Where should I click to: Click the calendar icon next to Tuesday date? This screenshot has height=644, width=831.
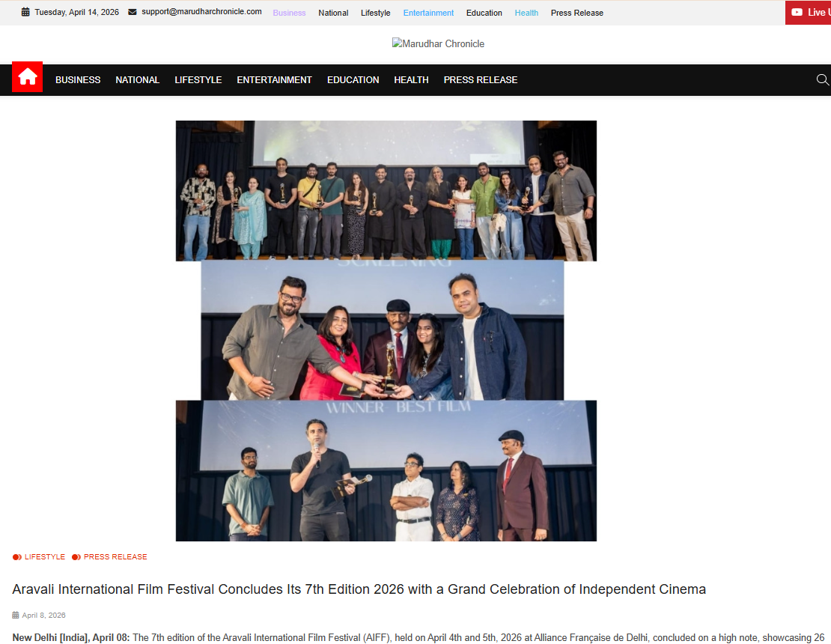pos(25,12)
